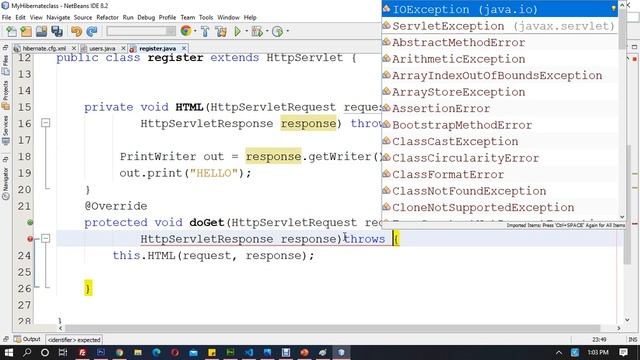Open the Debug menu

pos(146,18)
